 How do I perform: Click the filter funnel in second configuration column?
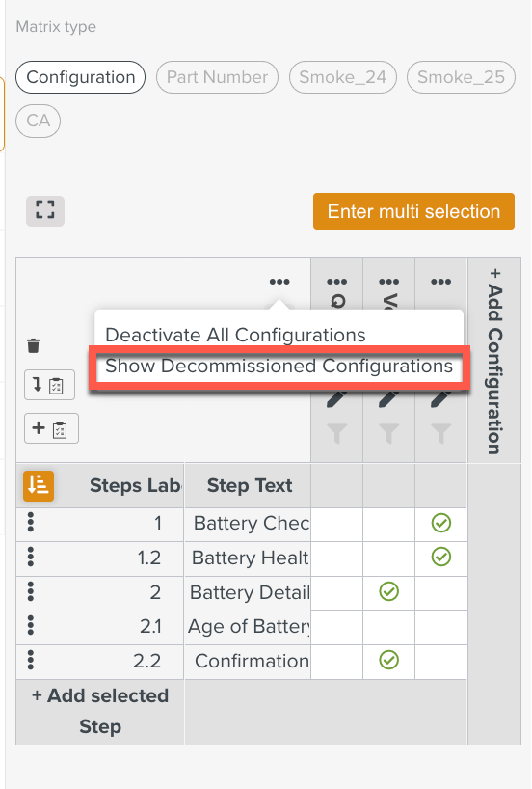point(388,433)
